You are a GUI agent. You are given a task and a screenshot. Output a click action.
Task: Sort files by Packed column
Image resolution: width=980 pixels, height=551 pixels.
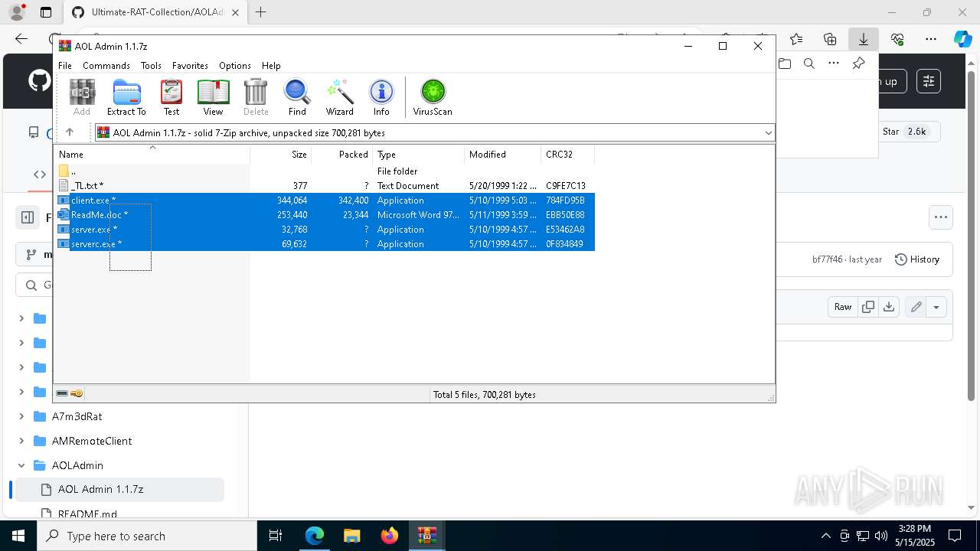coord(341,155)
